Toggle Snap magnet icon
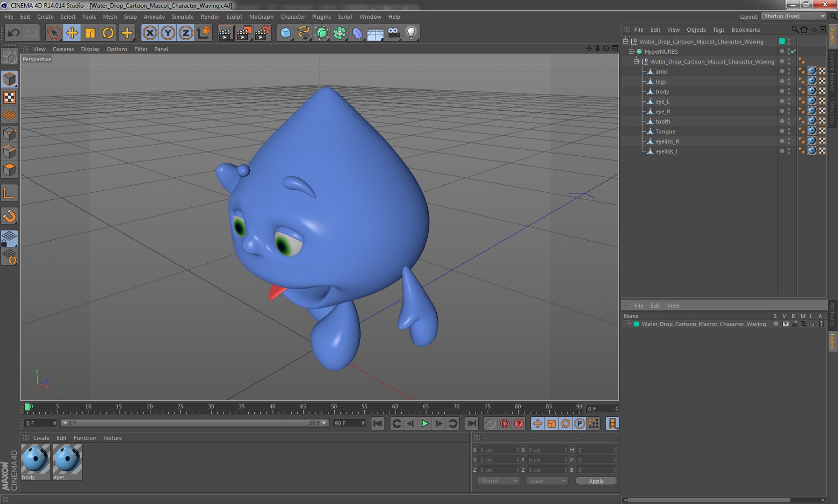Viewport: 838px width, 504px height. coord(9,216)
